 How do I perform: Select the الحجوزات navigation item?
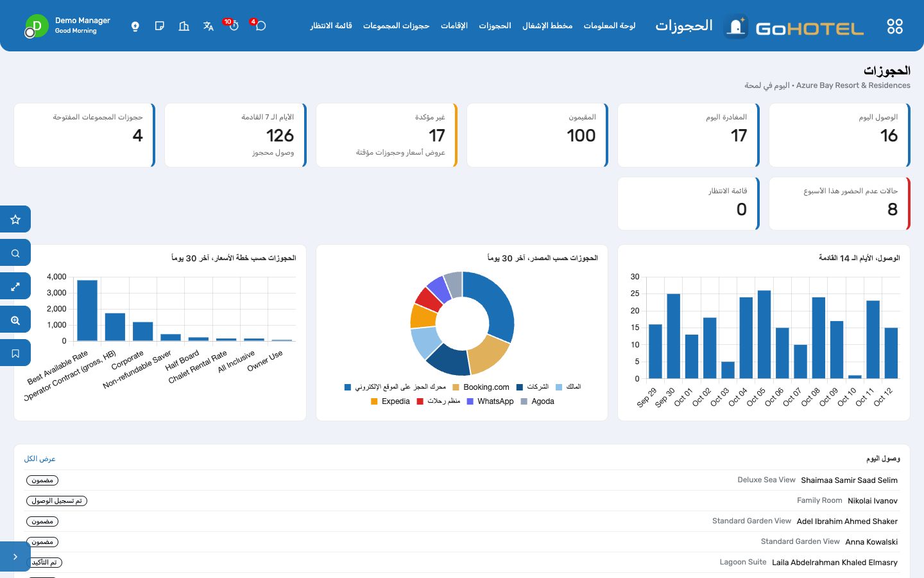[x=495, y=26]
